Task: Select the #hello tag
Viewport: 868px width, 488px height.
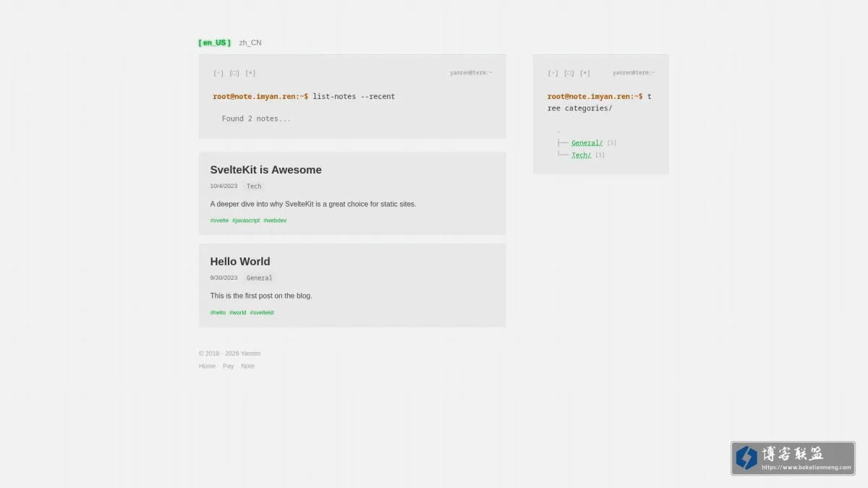Action: [x=218, y=313]
